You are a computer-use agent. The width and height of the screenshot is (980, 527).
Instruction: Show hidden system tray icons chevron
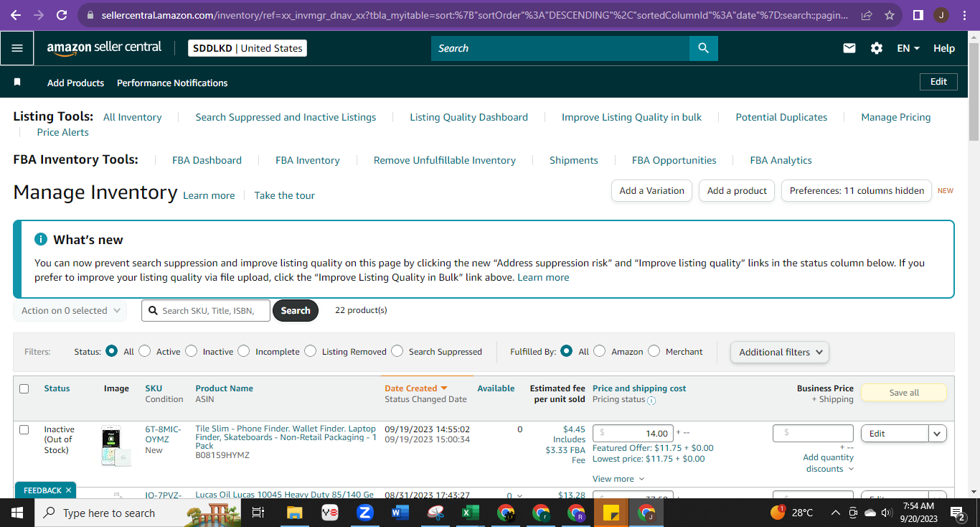pos(835,513)
